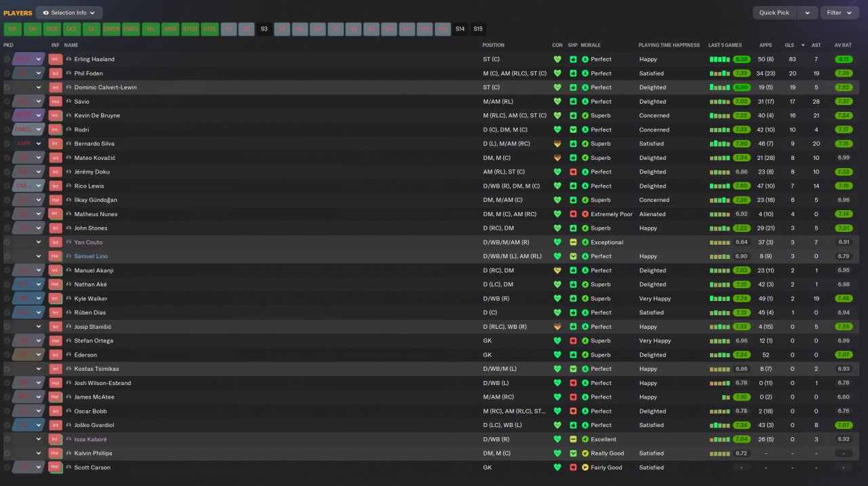This screenshot has height=486, width=868.
Task: Open Samuel Lino's player profile
Action: click(x=91, y=256)
